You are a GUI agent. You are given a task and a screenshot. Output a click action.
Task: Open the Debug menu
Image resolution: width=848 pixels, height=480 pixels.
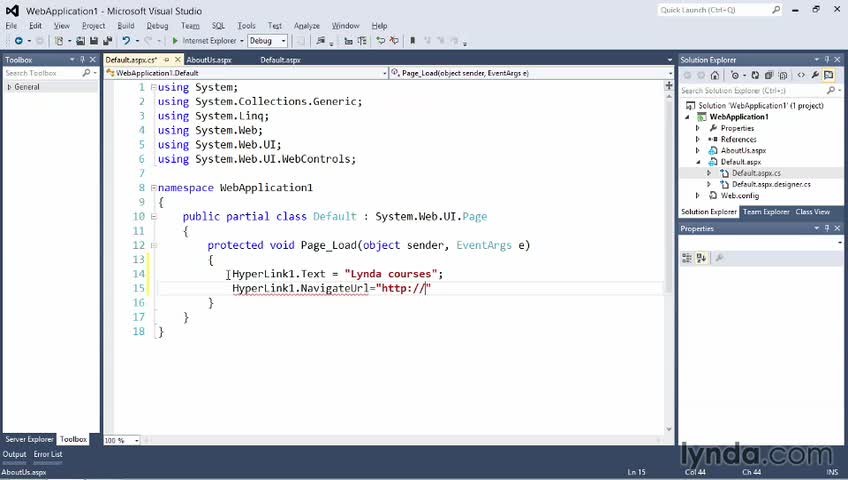pyautogui.click(x=157, y=25)
